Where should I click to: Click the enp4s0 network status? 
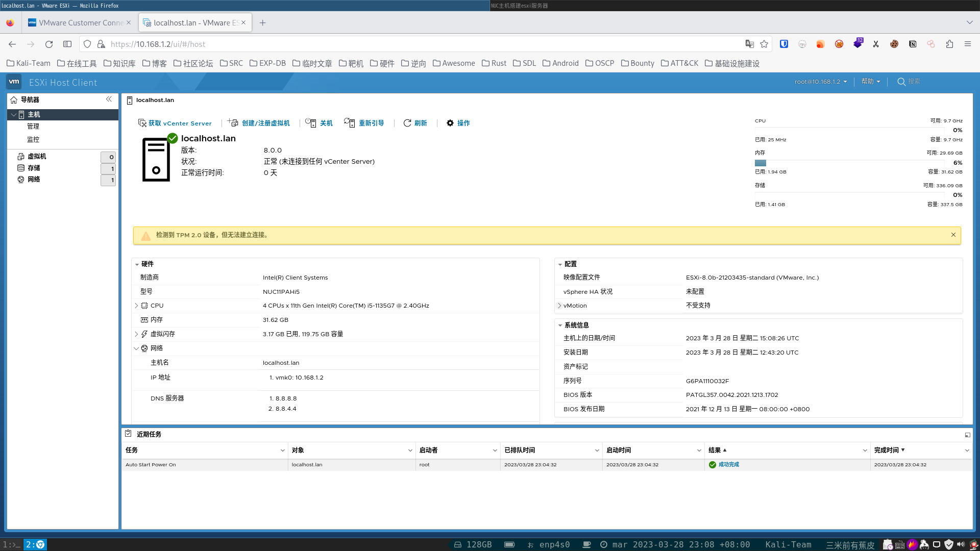tap(548, 544)
